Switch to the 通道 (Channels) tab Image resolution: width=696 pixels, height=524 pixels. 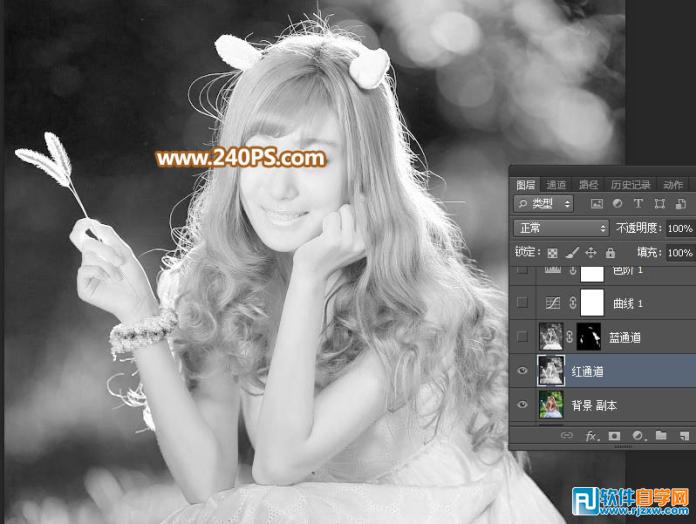point(556,185)
